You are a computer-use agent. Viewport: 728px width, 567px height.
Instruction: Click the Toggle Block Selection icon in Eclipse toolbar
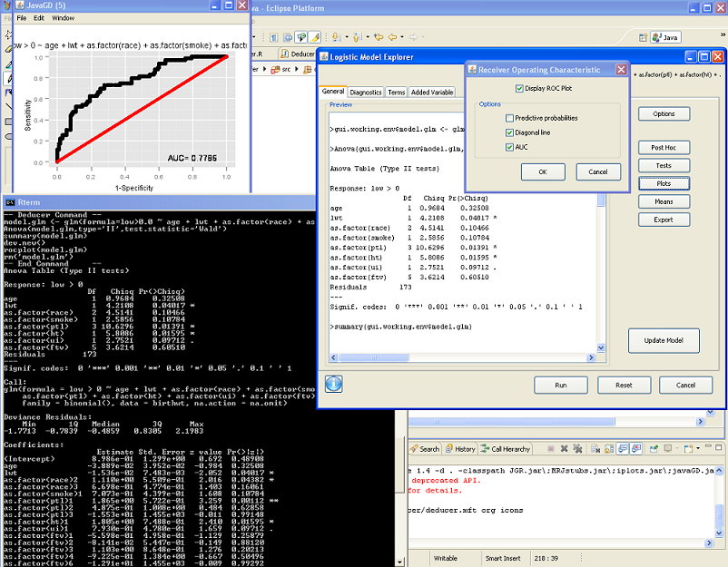(288, 37)
